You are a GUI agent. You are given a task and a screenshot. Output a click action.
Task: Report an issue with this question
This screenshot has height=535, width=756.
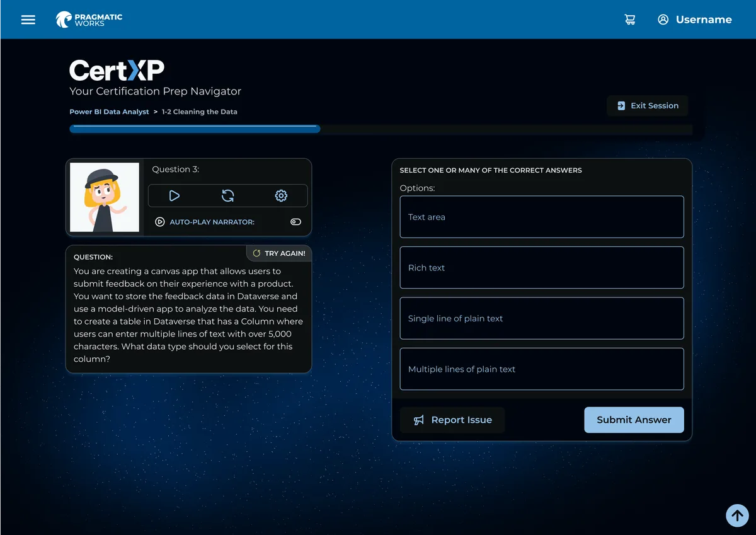pos(452,420)
